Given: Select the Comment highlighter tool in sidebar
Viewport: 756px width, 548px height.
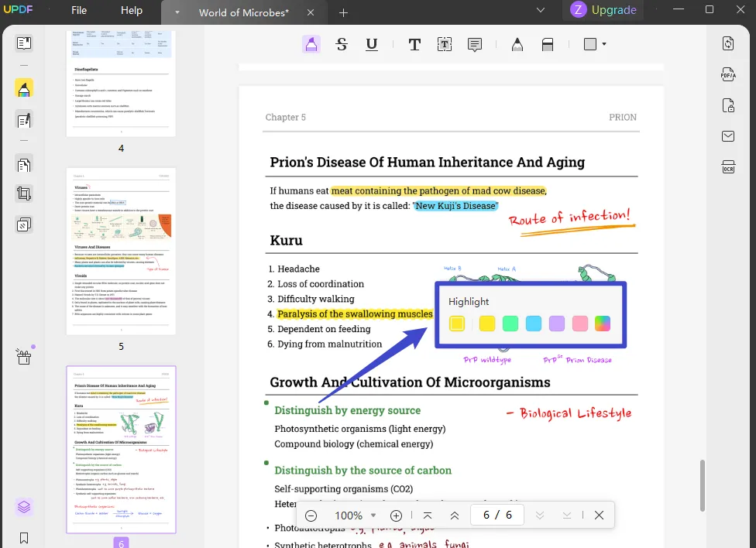Looking at the screenshot, I should pyautogui.click(x=23, y=89).
